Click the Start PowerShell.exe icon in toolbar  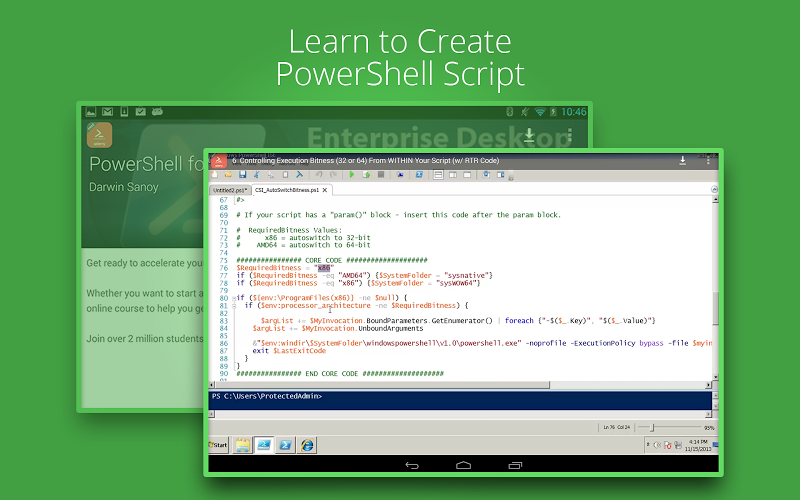[419, 174]
